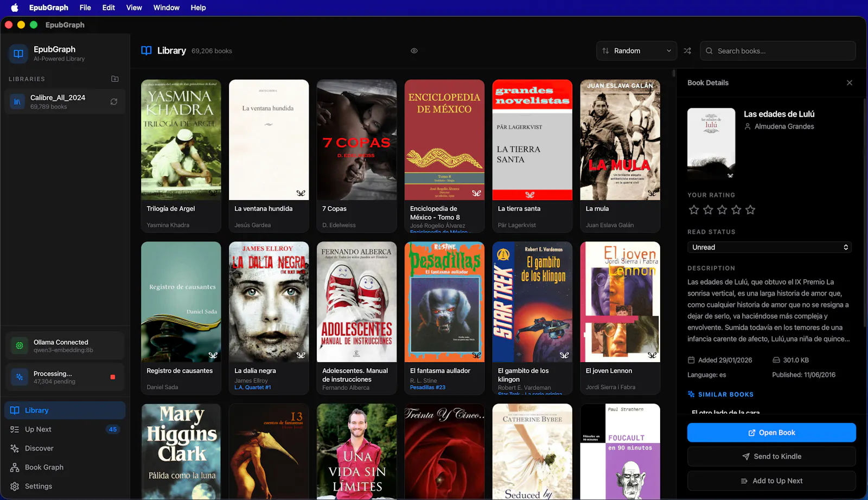868x500 pixels.
Task: Click the Similar Books sparkle icon
Action: (691, 394)
